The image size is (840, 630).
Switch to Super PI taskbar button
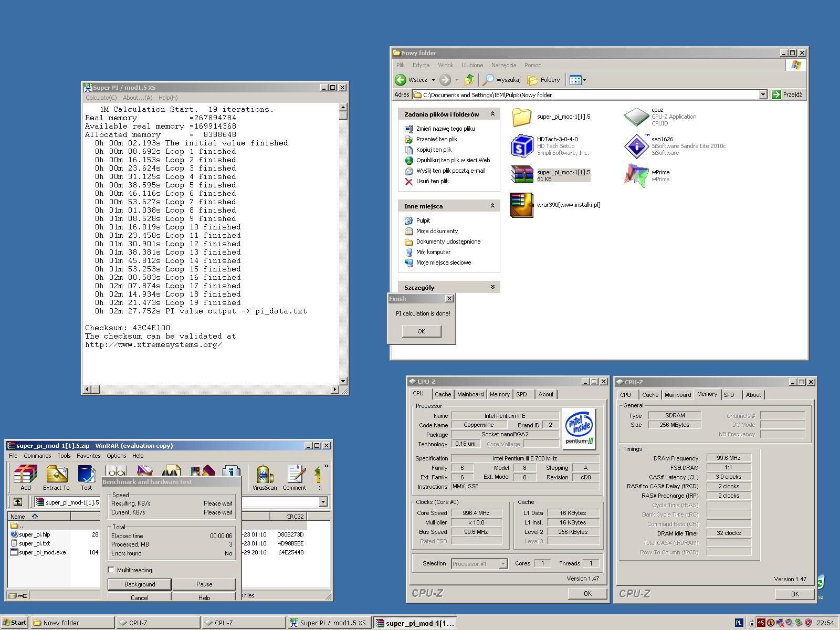point(329,623)
